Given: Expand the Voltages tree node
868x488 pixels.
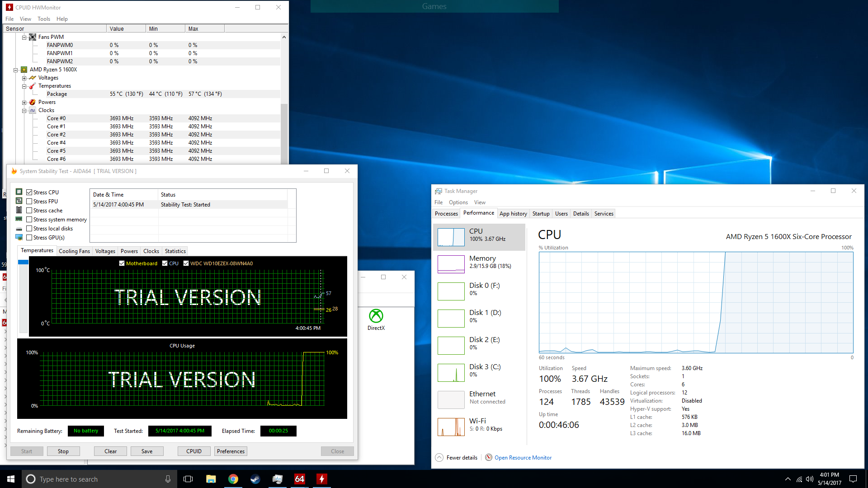Looking at the screenshot, I should coord(24,78).
